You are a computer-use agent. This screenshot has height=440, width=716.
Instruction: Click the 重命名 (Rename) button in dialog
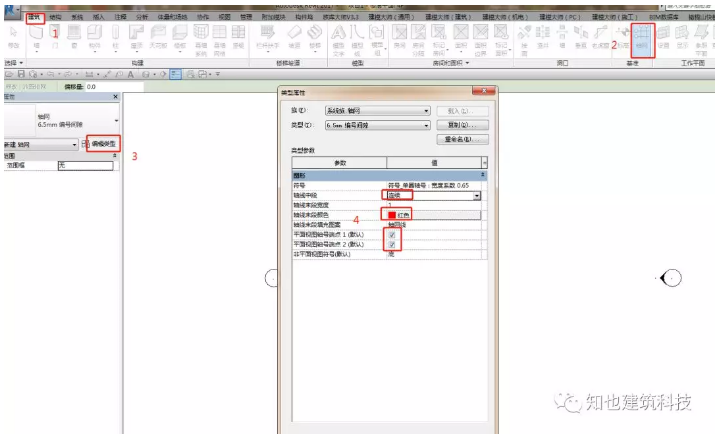coord(462,139)
